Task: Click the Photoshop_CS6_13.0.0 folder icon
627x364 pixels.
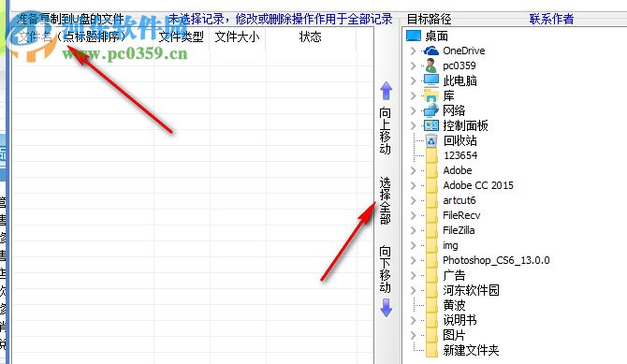Action: click(431, 260)
